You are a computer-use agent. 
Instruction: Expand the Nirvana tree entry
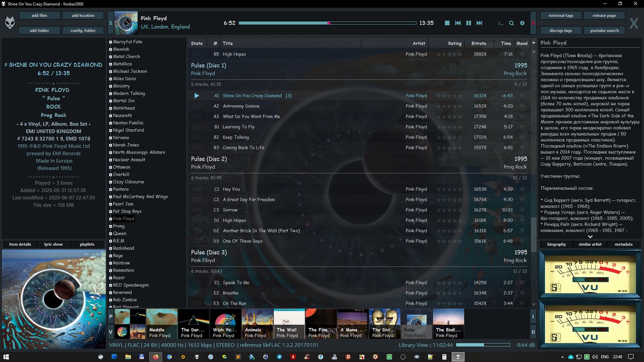111,138
